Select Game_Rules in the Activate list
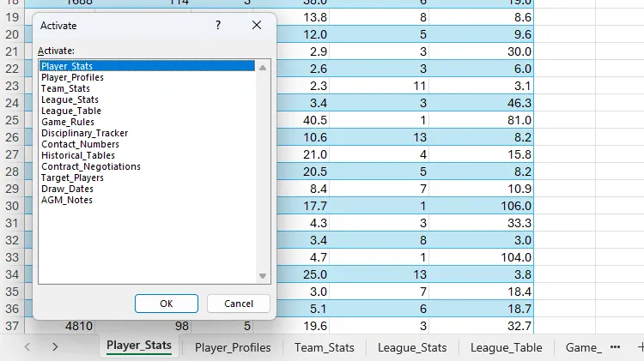The width and height of the screenshot is (644, 361). 67,122
